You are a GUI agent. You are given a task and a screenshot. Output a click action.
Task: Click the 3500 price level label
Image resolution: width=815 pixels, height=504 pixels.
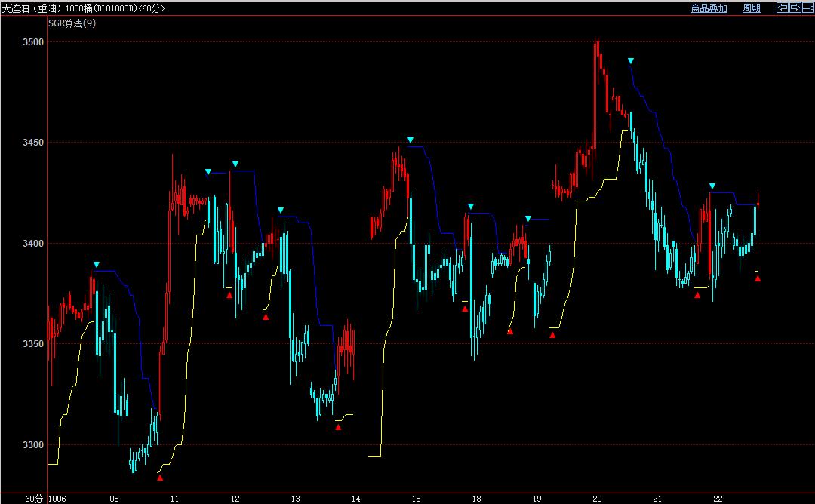click(32, 42)
